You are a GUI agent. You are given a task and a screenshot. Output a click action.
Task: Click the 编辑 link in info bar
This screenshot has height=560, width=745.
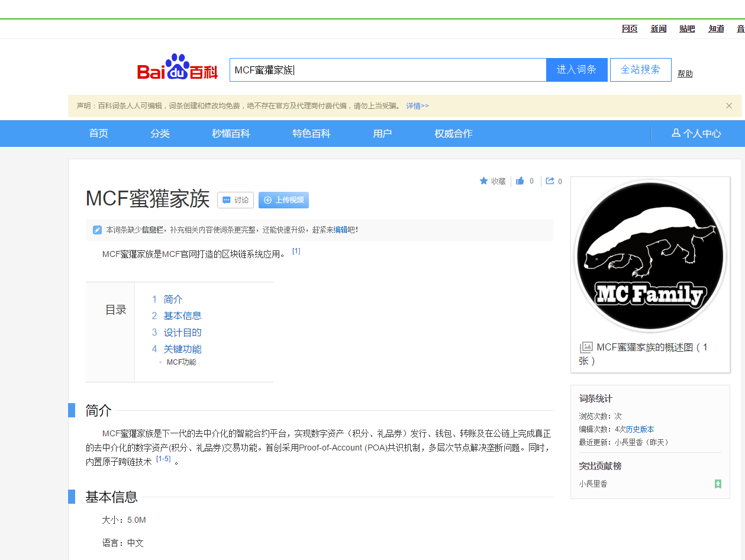click(x=340, y=230)
